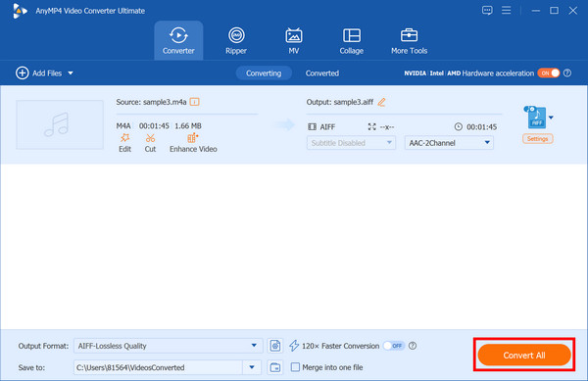
Task: Open the hamburger menu icon
Action: (507, 10)
